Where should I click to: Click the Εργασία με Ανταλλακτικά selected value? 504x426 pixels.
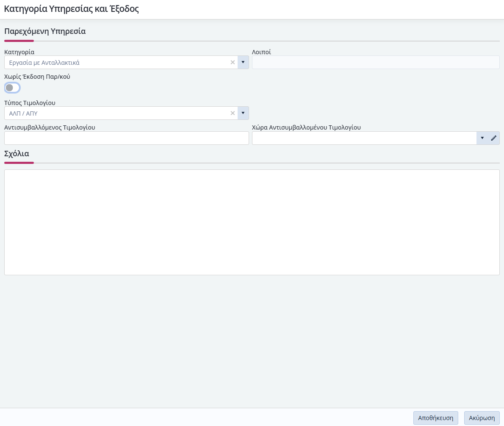pyautogui.click(x=44, y=63)
